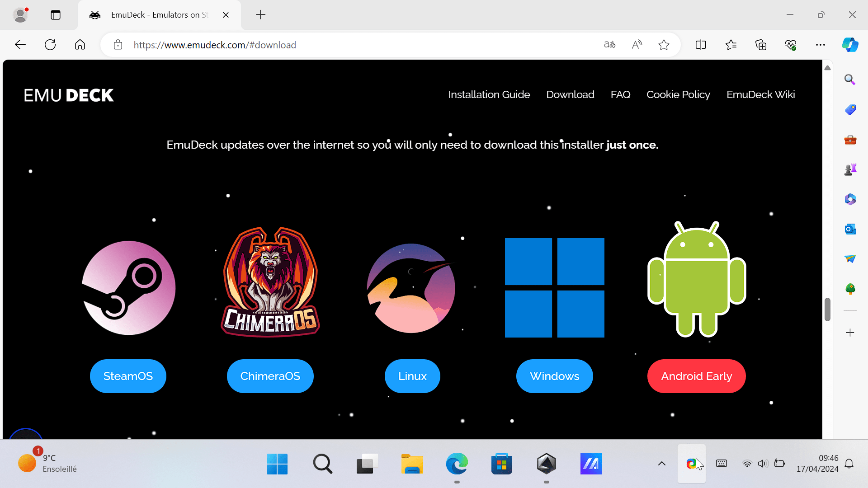This screenshot has width=868, height=488.
Task: Go back to previous page
Action: (x=20, y=45)
